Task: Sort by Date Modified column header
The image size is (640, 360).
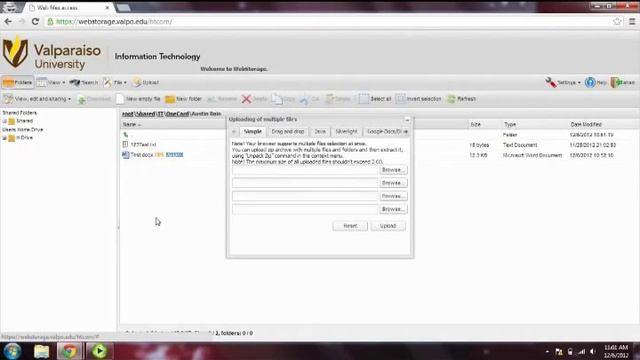Action: [586, 124]
